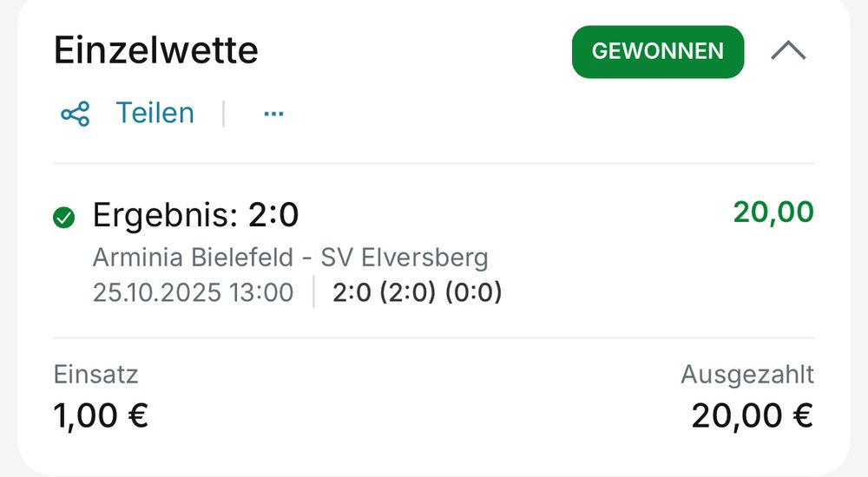
Task: Tap the match date 25.10.2025 13:00
Action: click(x=194, y=292)
